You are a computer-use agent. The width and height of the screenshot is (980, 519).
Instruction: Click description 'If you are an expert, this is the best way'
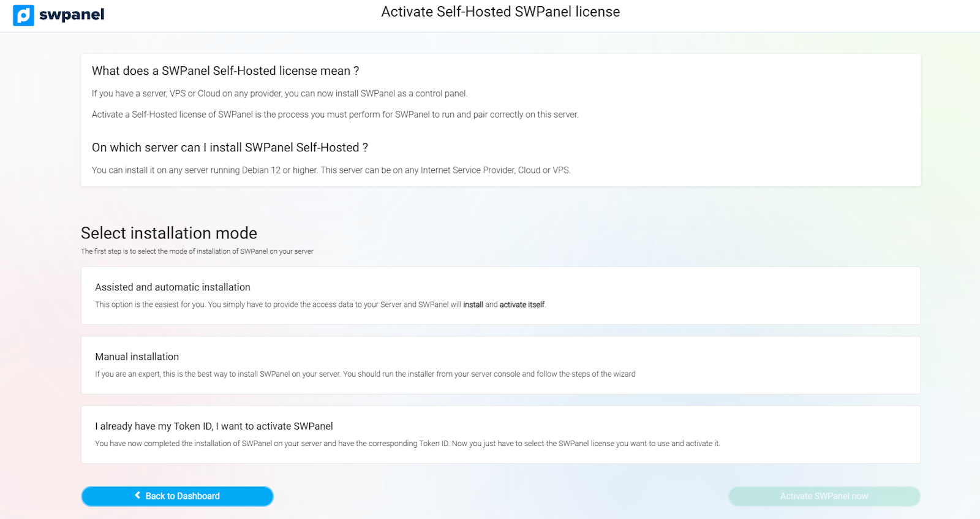point(365,374)
